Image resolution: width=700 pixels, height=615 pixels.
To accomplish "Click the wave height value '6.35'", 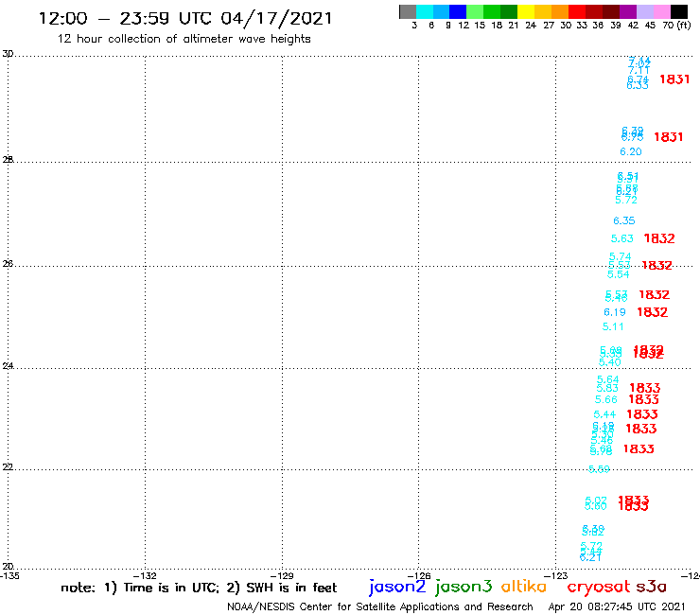I will tap(623, 220).
